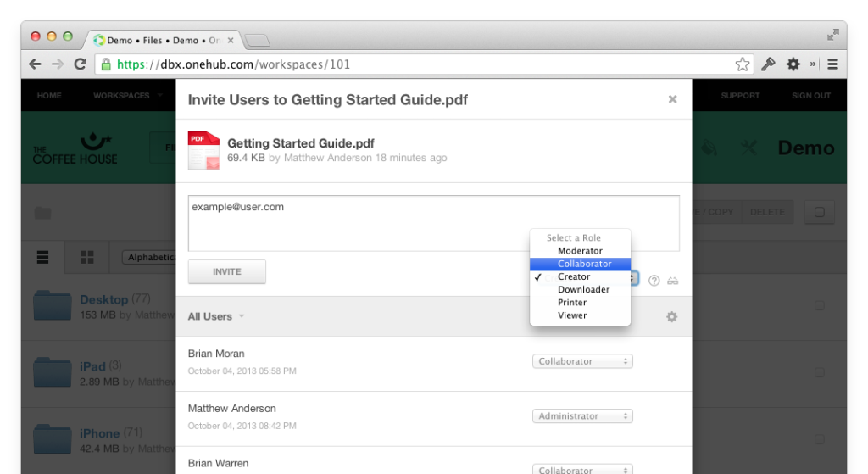Reload the page with refresh icon

[x=81, y=64]
